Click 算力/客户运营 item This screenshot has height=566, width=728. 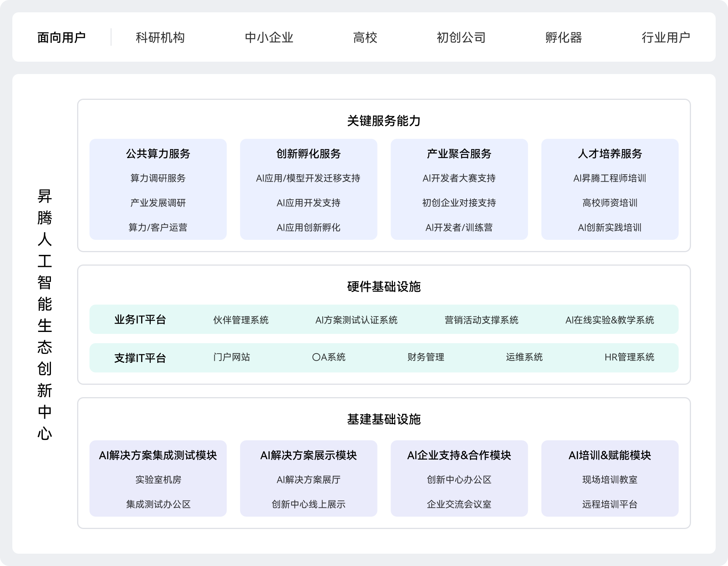coord(158,227)
